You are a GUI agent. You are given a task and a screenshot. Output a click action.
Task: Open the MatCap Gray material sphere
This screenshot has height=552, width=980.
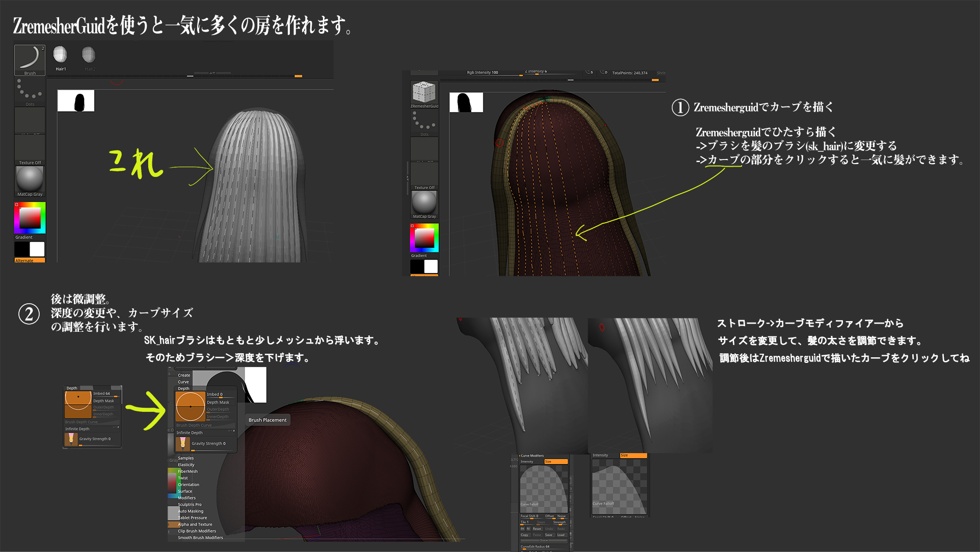[x=30, y=178]
